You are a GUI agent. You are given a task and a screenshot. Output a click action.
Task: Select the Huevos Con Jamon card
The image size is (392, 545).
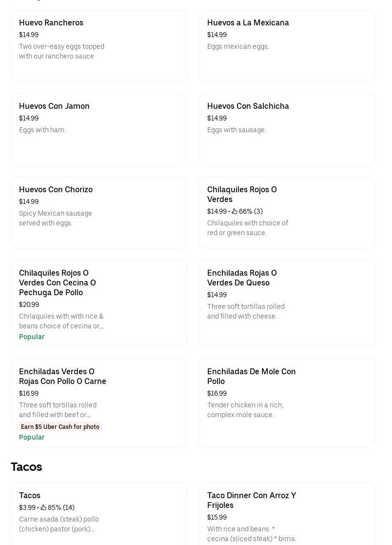tap(99, 129)
